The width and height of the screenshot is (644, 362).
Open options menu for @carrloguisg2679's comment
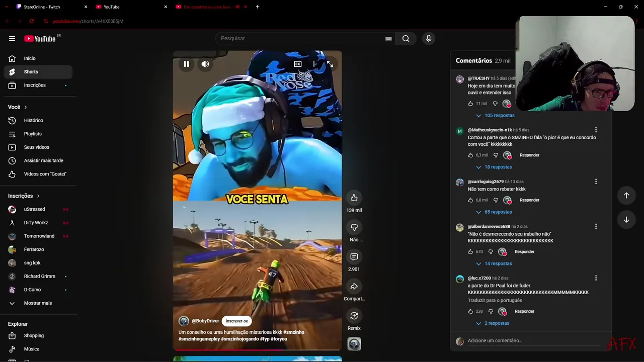click(x=596, y=182)
